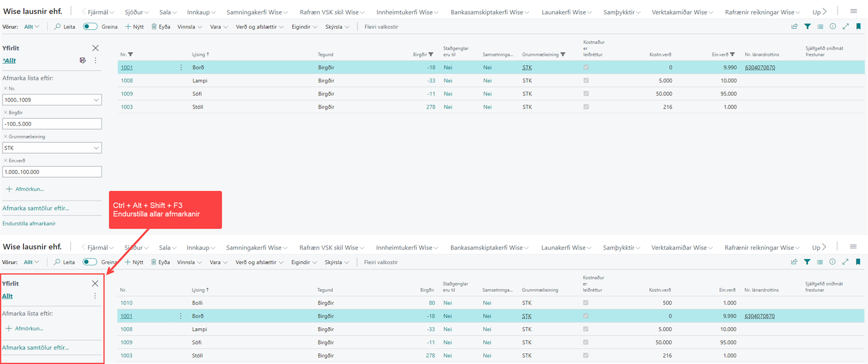Screen dimensions: 868x364
Task: Click the expand page icon in upper toolbar
Action: pyautogui.click(x=845, y=27)
